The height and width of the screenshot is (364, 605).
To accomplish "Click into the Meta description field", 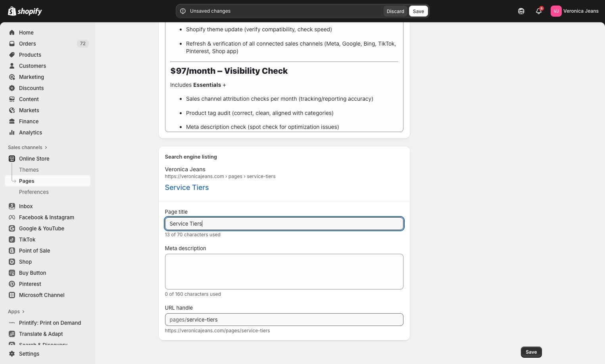I will (284, 272).
